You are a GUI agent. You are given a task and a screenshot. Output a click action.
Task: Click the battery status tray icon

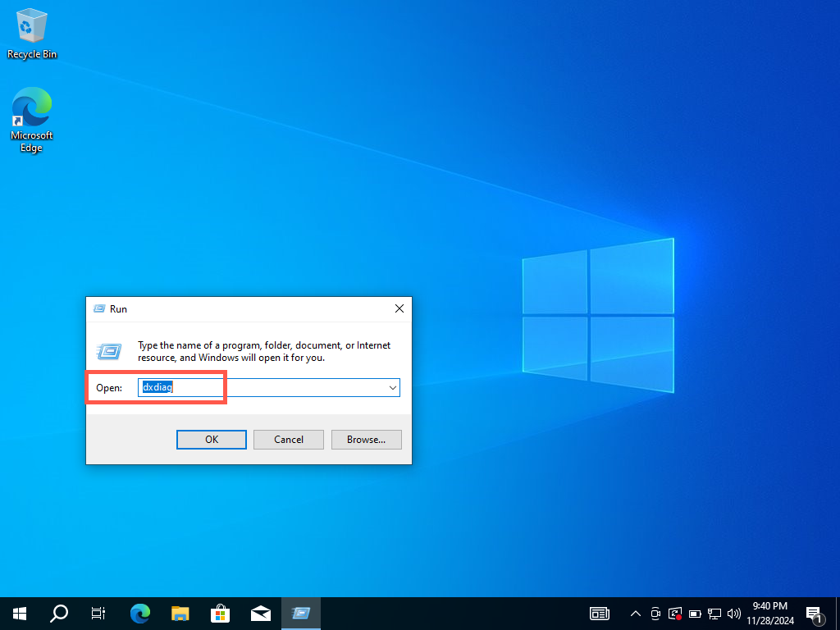695,613
